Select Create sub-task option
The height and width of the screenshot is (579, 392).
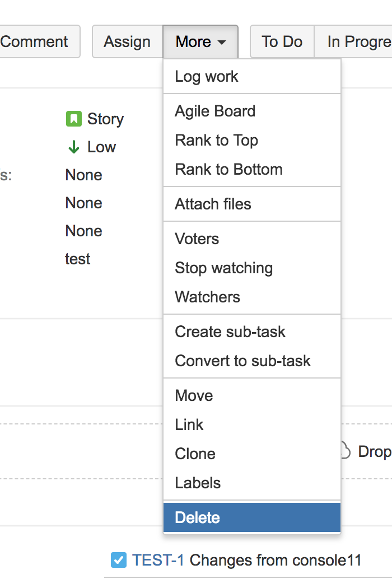[230, 332]
